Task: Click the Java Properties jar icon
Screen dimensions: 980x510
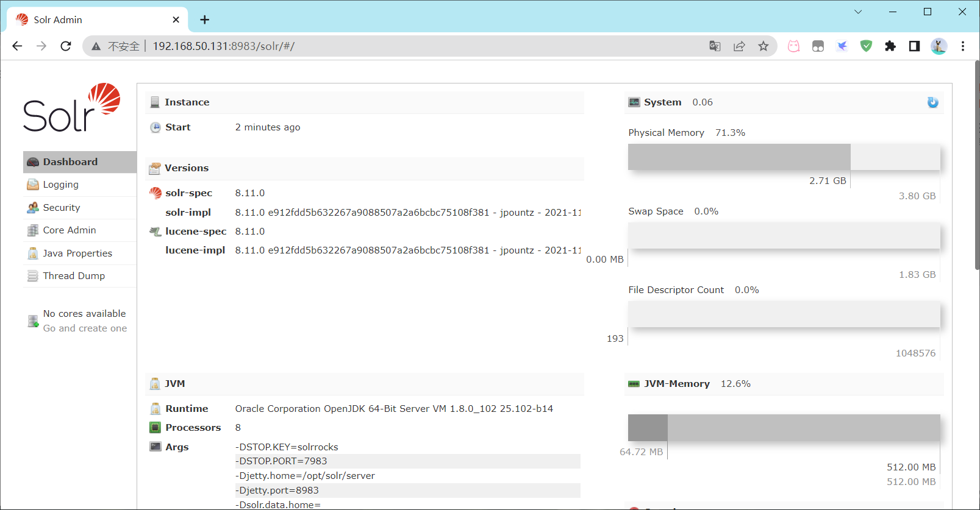Action: pos(33,253)
